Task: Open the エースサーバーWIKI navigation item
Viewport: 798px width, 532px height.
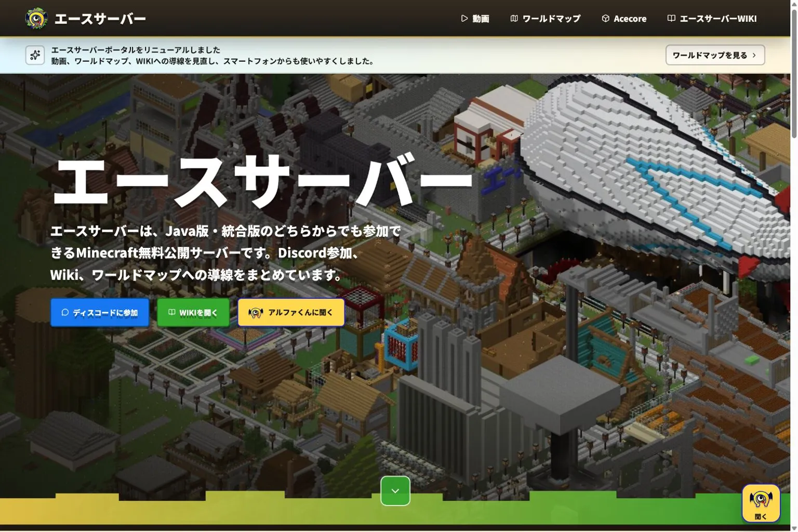Action: 712,19
